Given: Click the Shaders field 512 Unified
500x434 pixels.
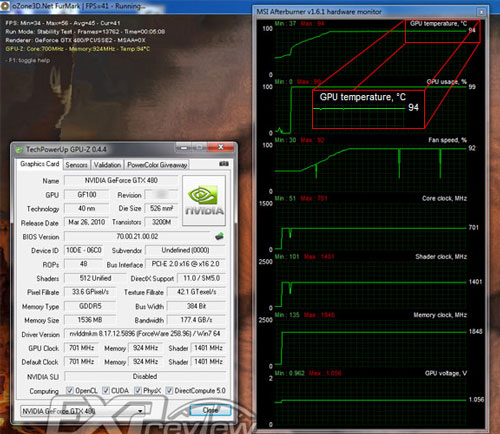Looking at the screenshot, I should tap(95, 278).
